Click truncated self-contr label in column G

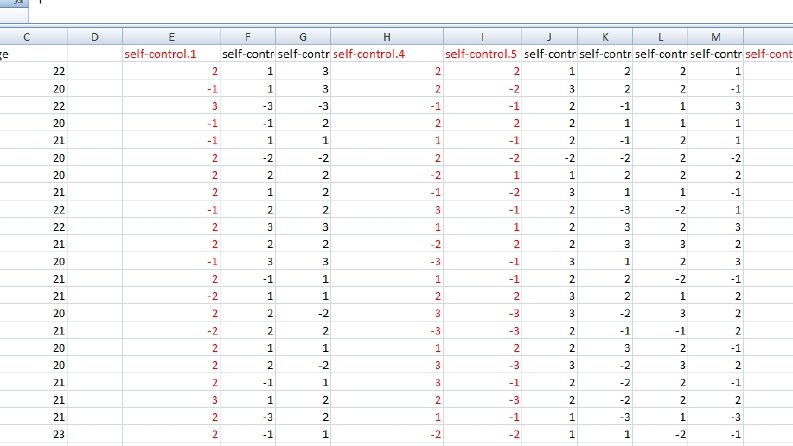(303, 54)
